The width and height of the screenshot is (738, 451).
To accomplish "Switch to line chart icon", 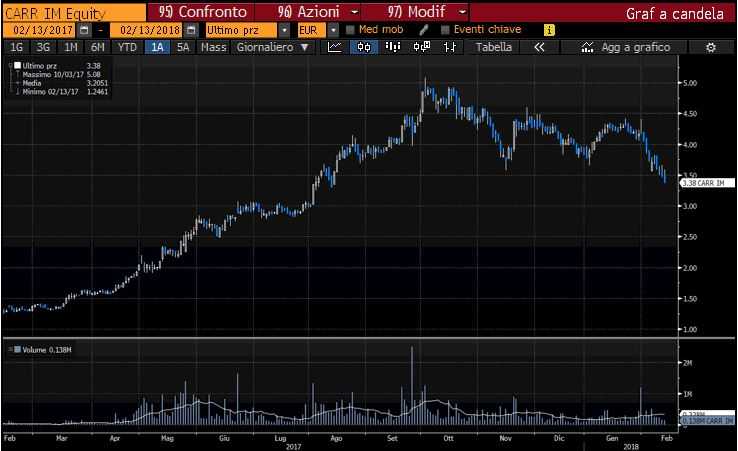I will (335, 47).
